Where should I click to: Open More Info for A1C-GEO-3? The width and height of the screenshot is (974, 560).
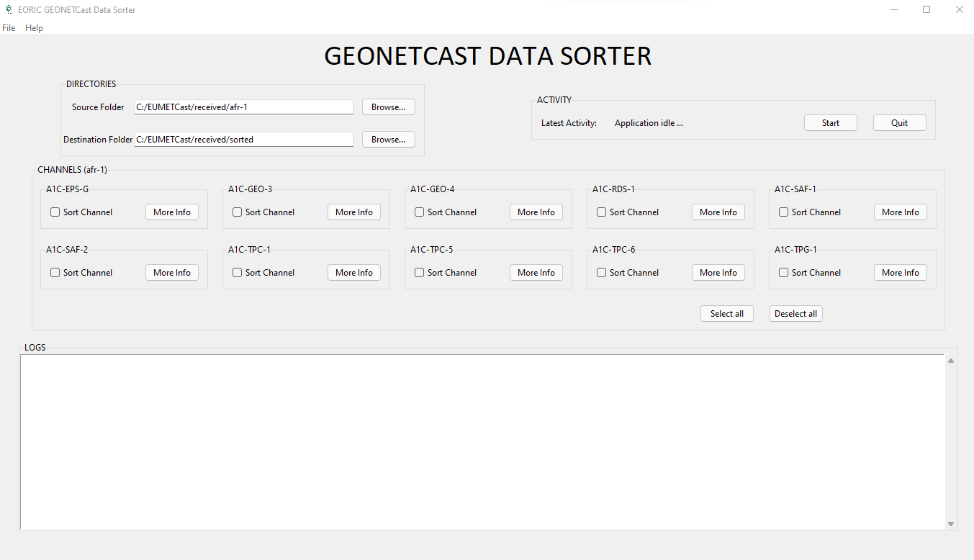click(354, 212)
